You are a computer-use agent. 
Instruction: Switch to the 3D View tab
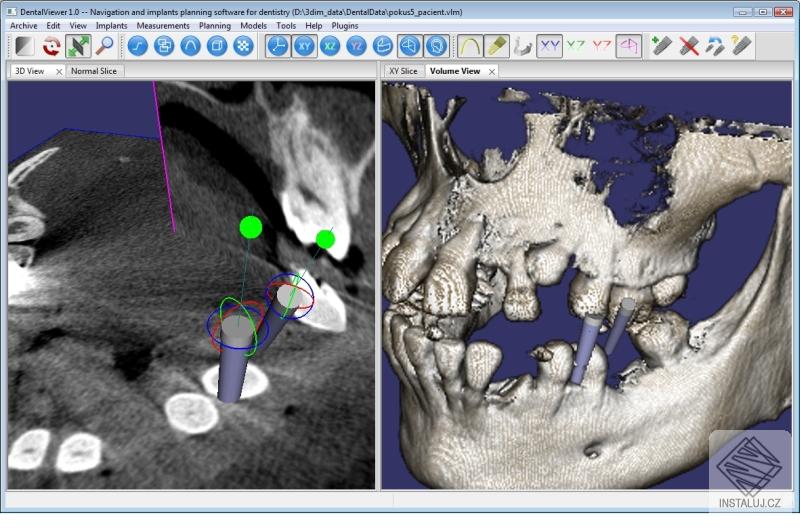click(x=30, y=71)
